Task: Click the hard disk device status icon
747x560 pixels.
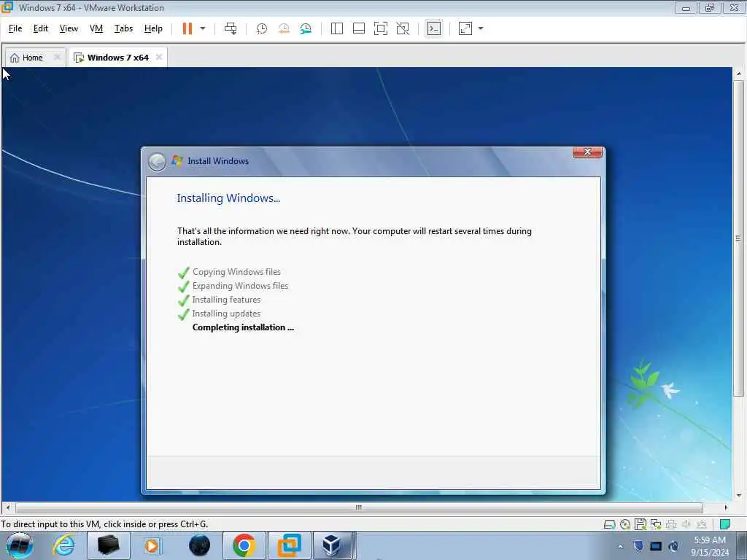Action: pos(609,524)
